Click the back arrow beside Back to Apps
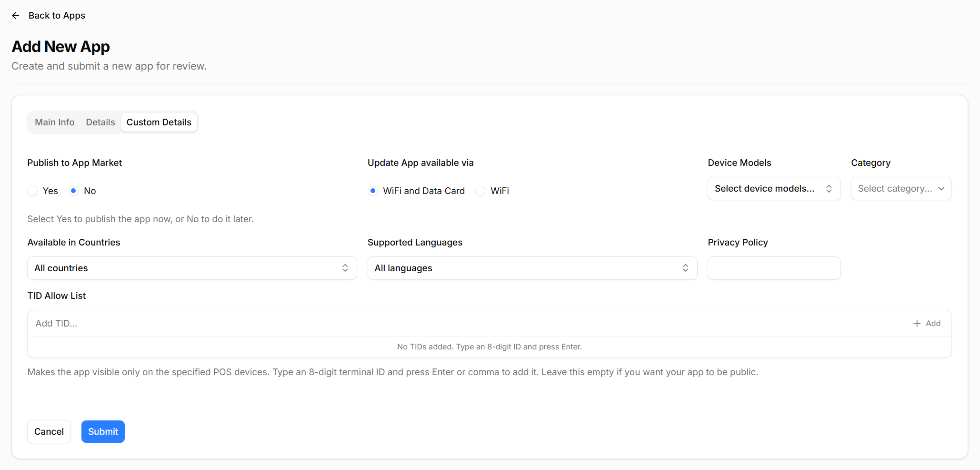Image resolution: width=980 pixels, height=470 pixels. click(x=16, y=15)
